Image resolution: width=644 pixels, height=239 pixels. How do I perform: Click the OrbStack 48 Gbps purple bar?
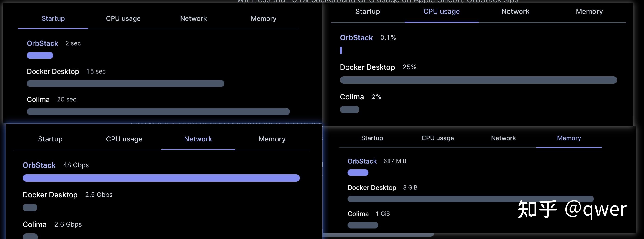coord(161,178)
